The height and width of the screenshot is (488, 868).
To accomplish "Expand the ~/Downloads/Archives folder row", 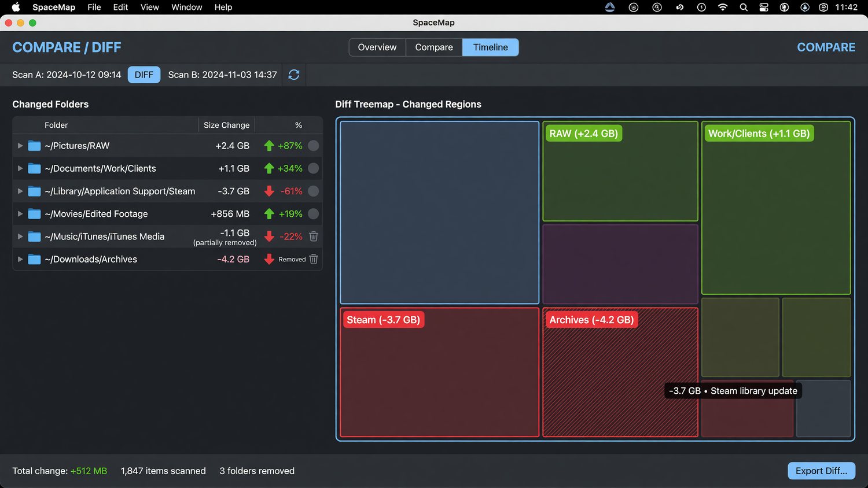I will tap(20, 259).
